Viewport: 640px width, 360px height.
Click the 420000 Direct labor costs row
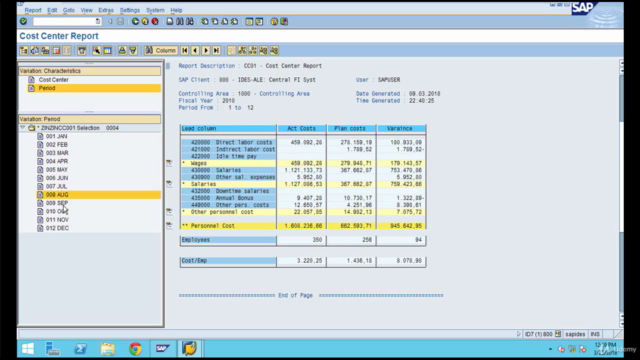pos(303,142)
